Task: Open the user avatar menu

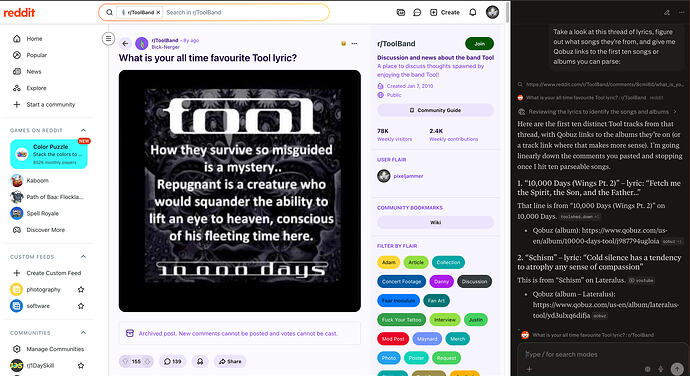Action: point(492,12)
